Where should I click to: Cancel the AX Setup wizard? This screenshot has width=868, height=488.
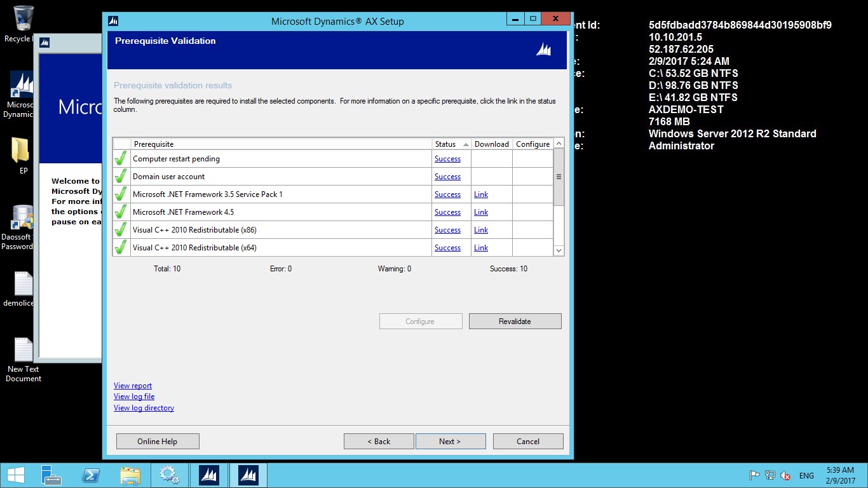click(x=528, y=442)
